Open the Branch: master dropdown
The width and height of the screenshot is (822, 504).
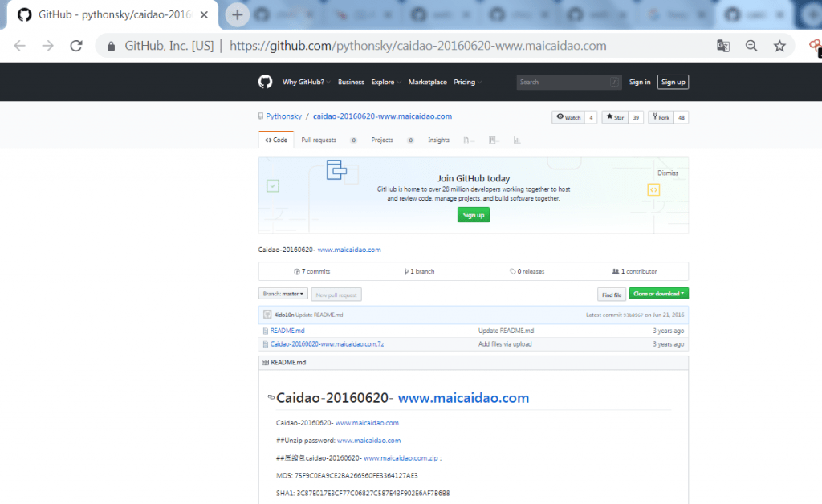283,294
